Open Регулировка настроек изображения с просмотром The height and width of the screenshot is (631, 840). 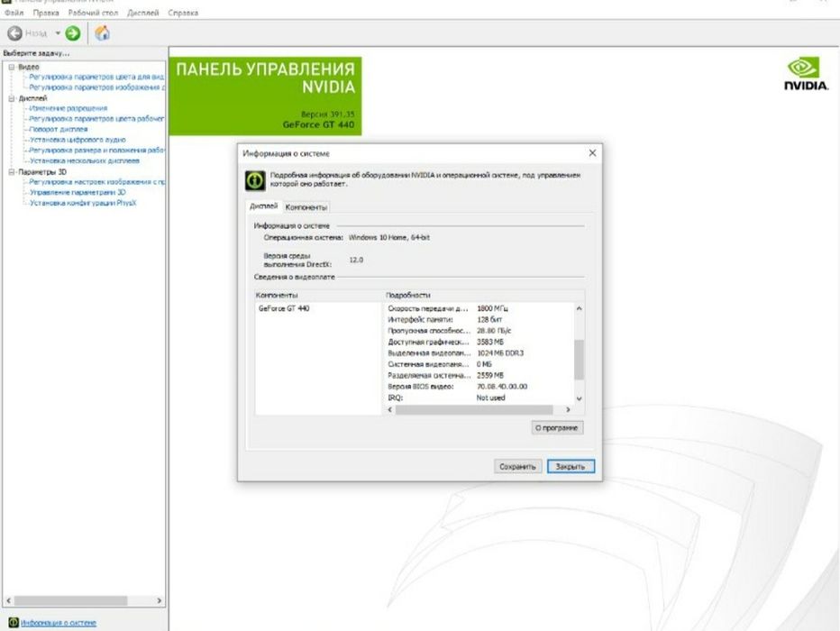pos(97,182)
